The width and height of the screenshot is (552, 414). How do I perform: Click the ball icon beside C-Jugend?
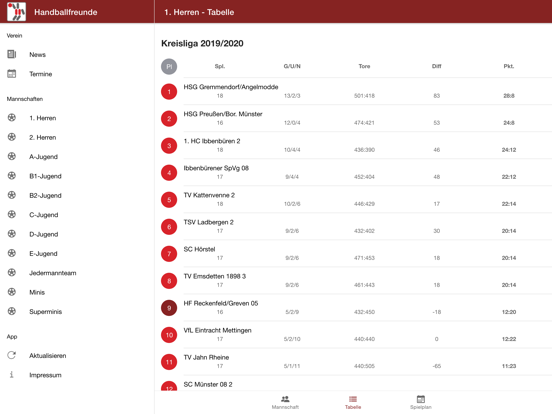12,214
